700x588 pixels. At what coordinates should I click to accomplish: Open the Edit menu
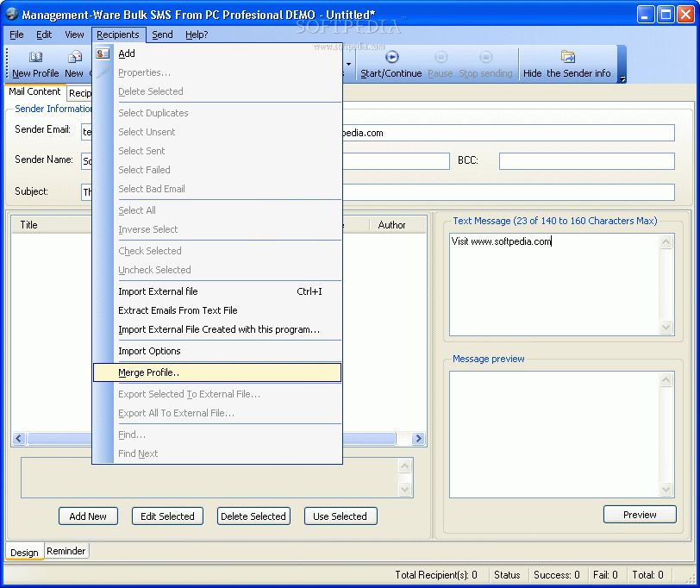(x=44, y=34)
